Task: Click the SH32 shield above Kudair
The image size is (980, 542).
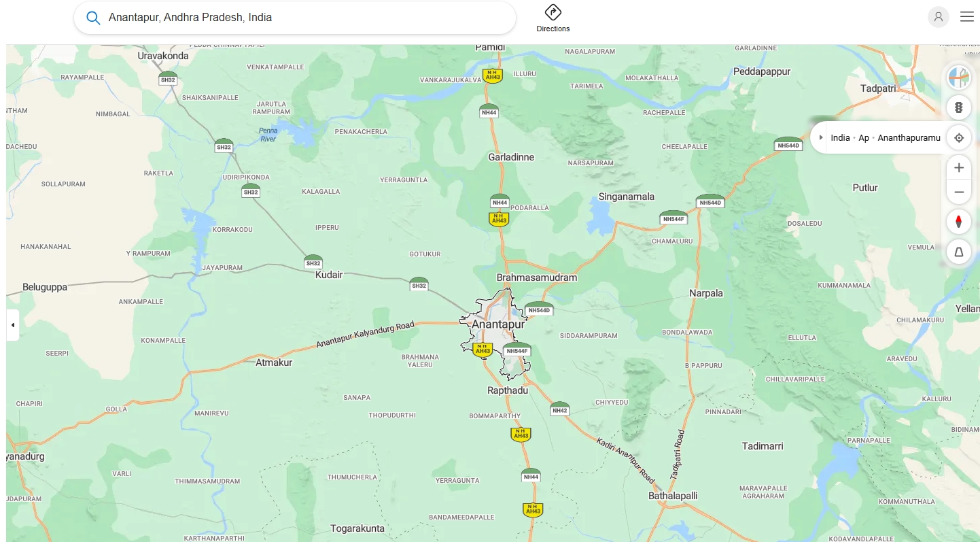Action: pos(313,262)
